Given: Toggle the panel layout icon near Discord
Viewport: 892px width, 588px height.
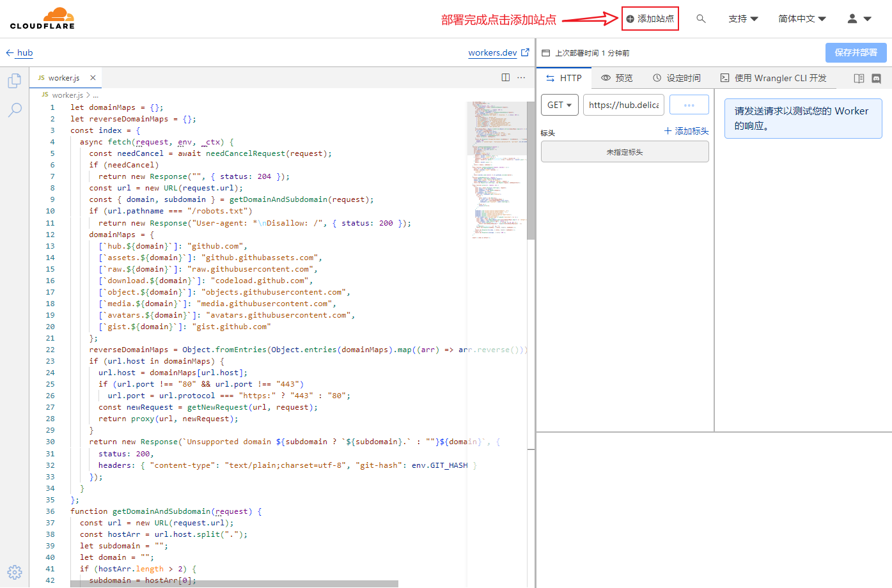Looking at the screenshot, I should (859, 78).
